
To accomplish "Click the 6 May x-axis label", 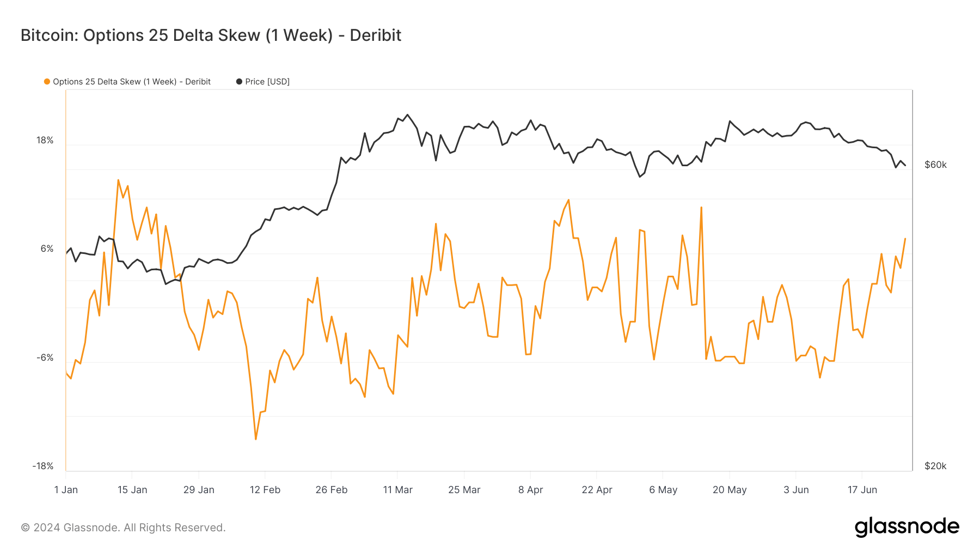I will coord(663,490).
